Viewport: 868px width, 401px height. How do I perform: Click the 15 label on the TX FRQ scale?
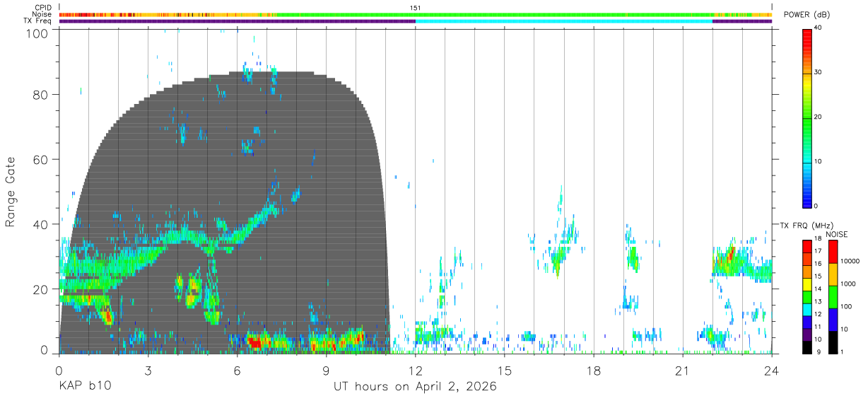819,277
